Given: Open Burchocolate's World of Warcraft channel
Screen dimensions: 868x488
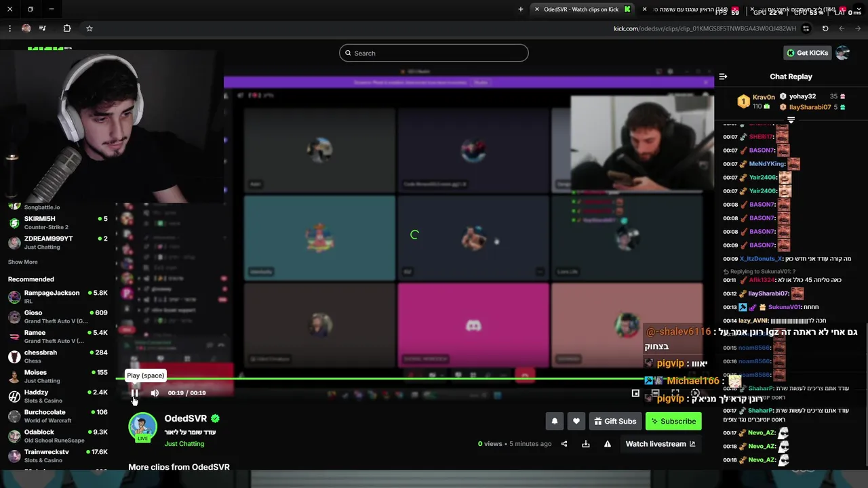Looking at the screenshot, I should 58,416.
